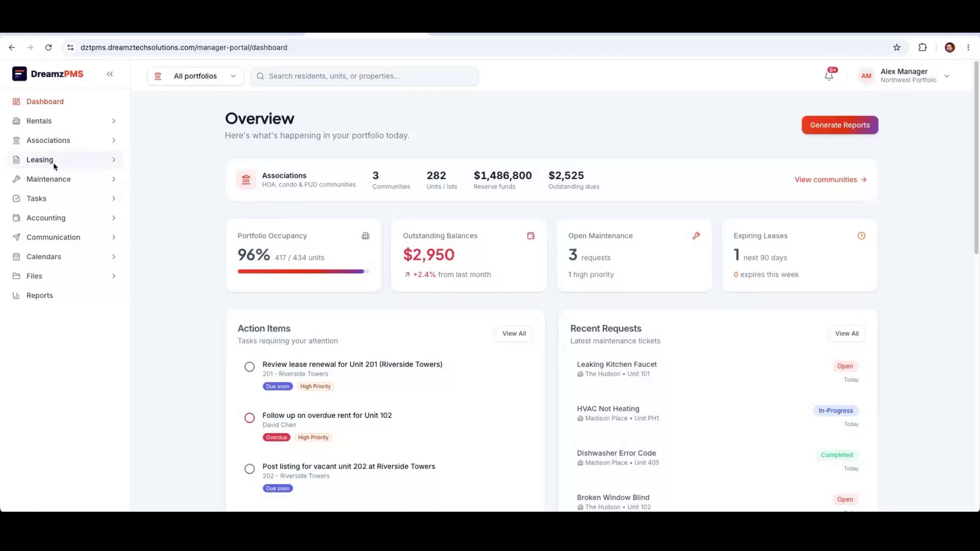Screen dimensions: 980x551
Task: Open the Maintenance menu item
Action: tap(65, 179)
